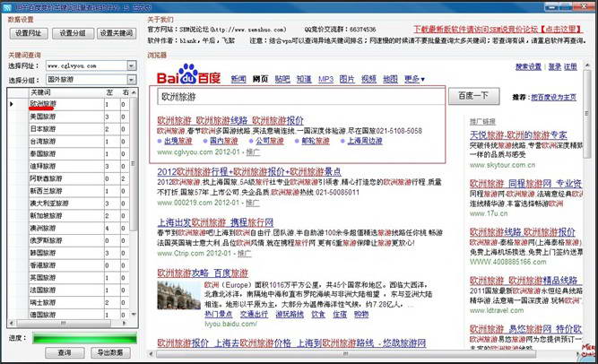
Task: Click the 登录 link
Action: [x=555, y=66]
